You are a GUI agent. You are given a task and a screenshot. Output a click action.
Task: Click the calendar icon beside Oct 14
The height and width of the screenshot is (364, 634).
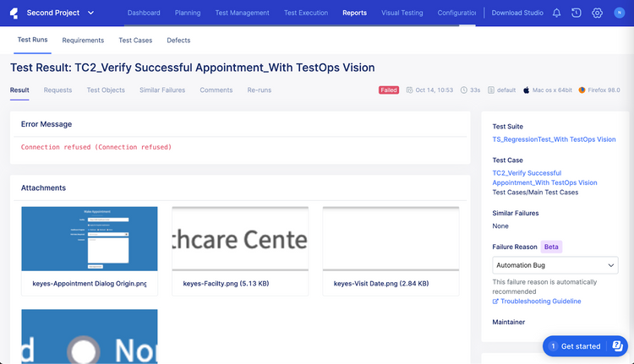[409, 90]
